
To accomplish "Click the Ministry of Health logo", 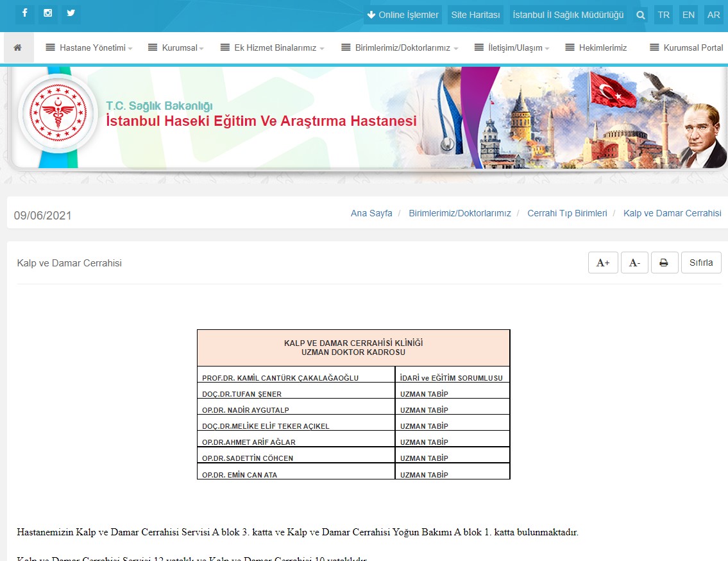I will click(58, 112).
